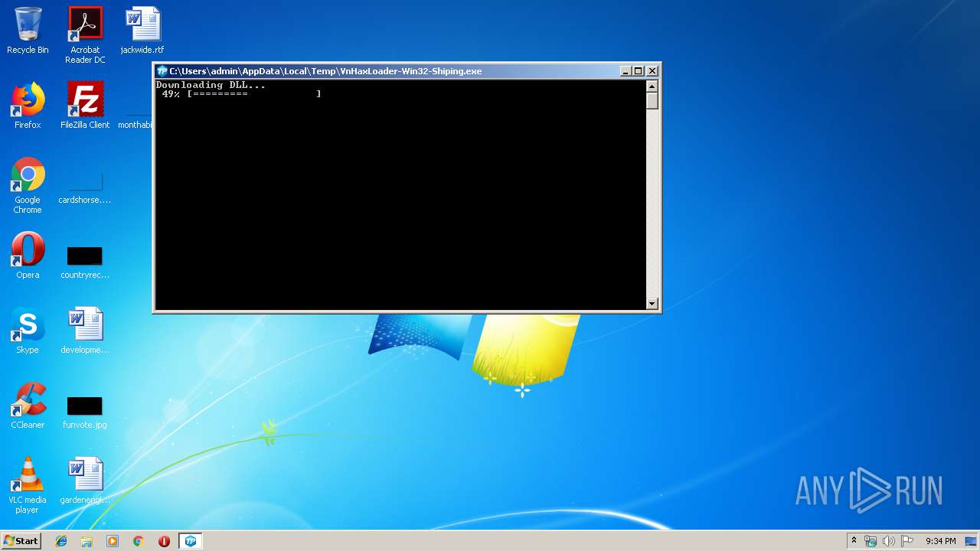
Task: Launch Google Chrome desktop shortcut
Action: [28, 185]
